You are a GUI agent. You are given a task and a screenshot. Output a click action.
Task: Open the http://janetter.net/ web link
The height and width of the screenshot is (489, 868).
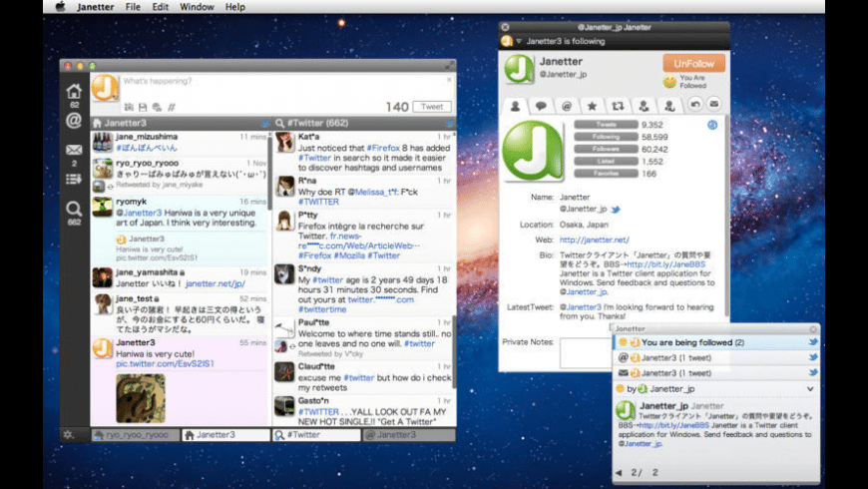click(594, 240)
